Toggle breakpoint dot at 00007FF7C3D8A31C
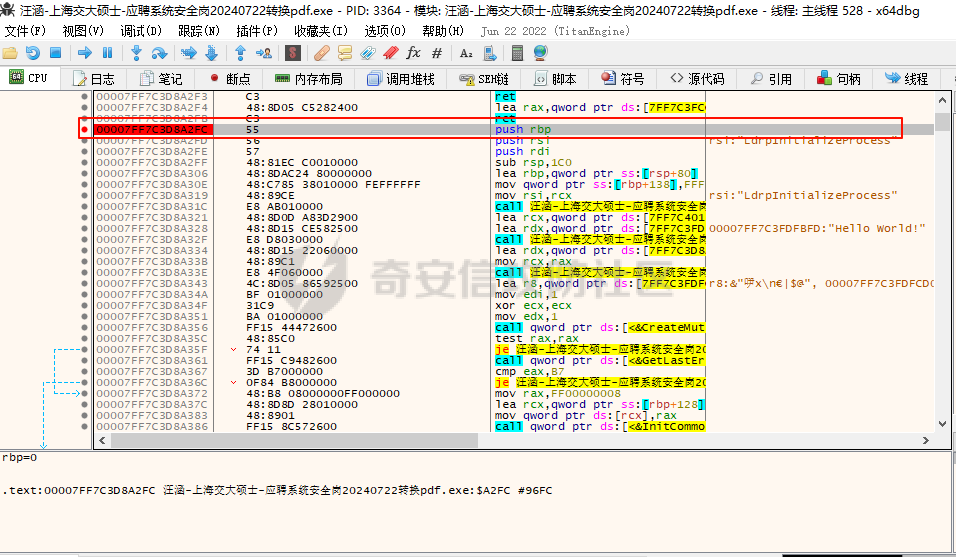 coord(84,206)
